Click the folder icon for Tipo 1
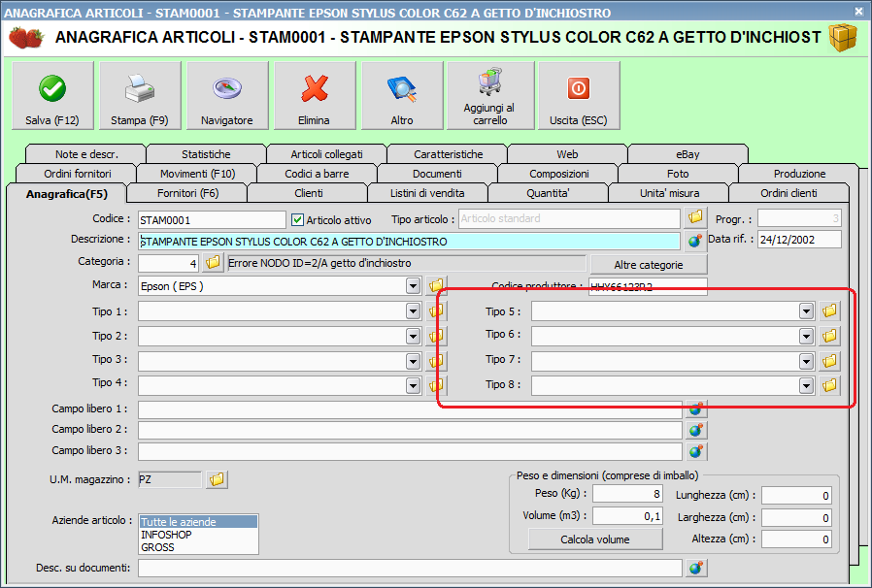 point(435,310)
